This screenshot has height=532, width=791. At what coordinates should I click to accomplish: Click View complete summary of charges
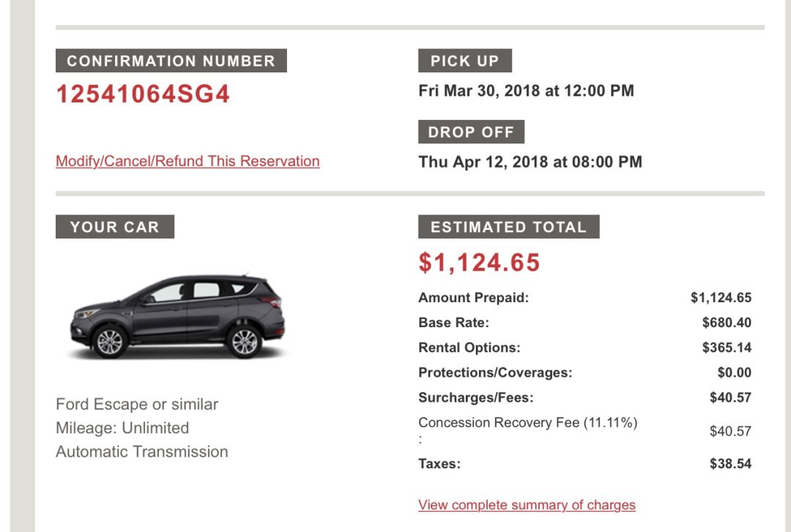click(527, 505)
